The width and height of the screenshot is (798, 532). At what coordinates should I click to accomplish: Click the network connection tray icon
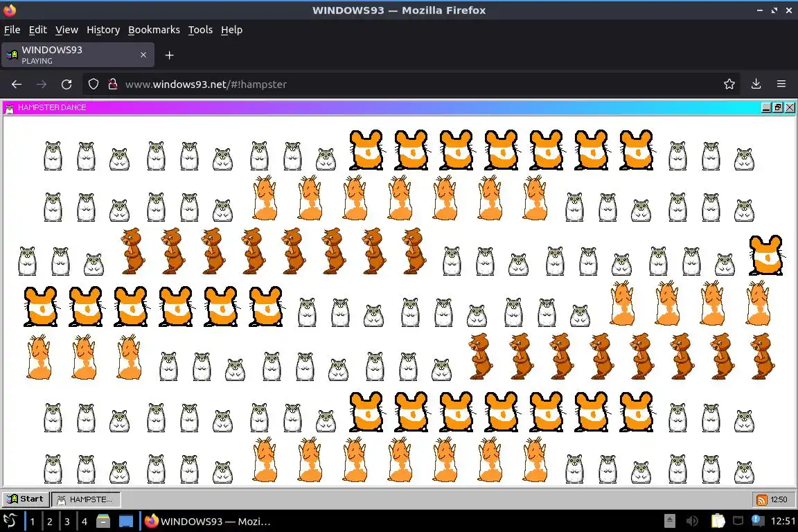[738, 521]
